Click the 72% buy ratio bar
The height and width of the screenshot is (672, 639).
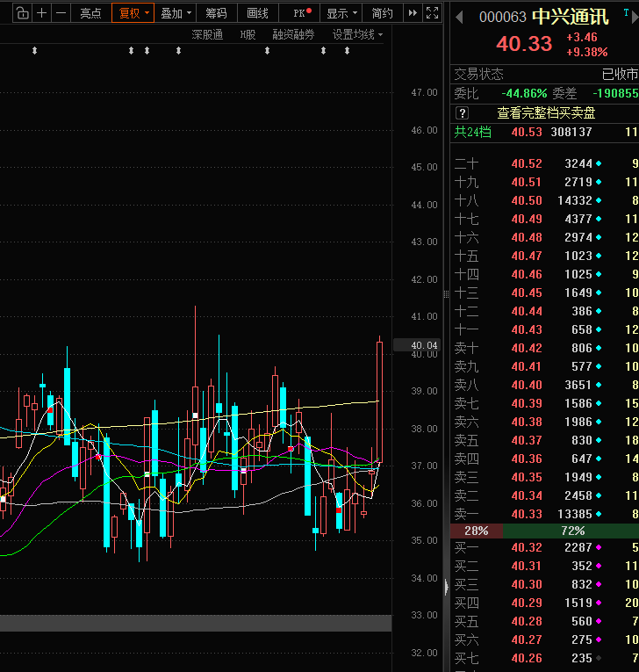tap(571, 531)
